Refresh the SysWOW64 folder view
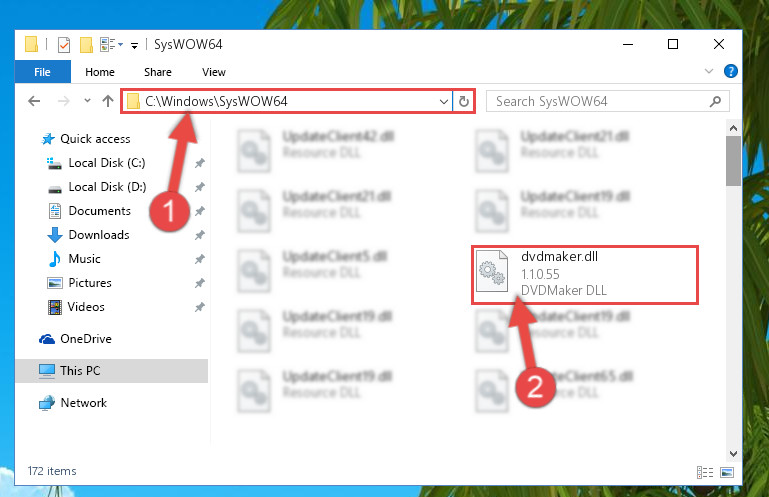Screen dimensions: 769x497 (x=463, y=102)
